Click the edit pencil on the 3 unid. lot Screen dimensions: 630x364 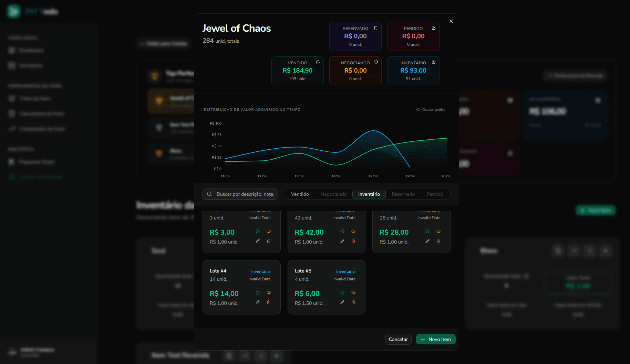[x=258, y=241]
